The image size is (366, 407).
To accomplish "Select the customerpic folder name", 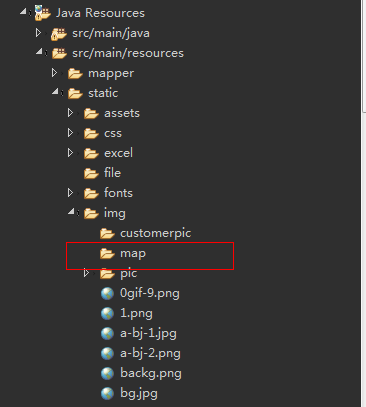I will click(156, 234).
